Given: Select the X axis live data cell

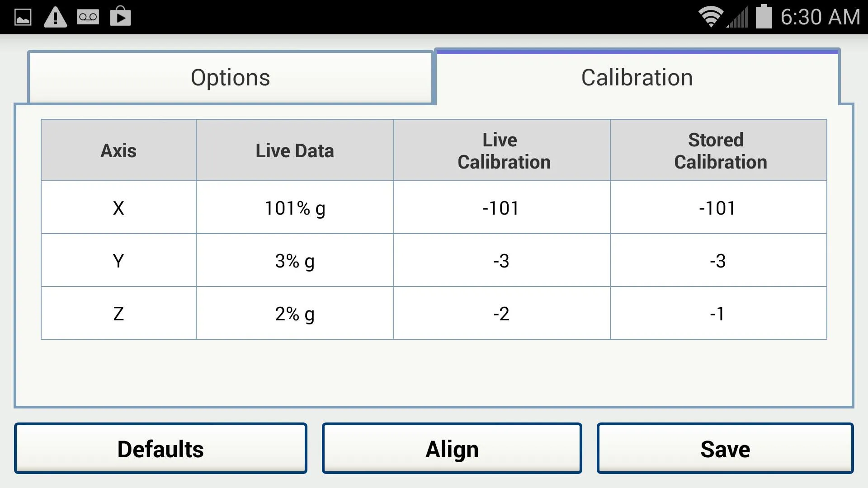Looking at the screenshot, I should [x=295, y=207].
